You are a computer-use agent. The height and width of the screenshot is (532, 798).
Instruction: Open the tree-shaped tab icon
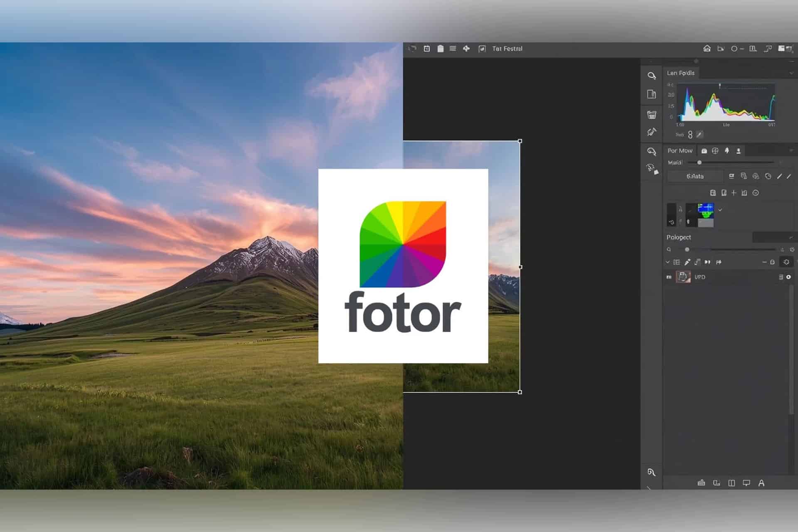pyautogui.click(x=727, y=150)
